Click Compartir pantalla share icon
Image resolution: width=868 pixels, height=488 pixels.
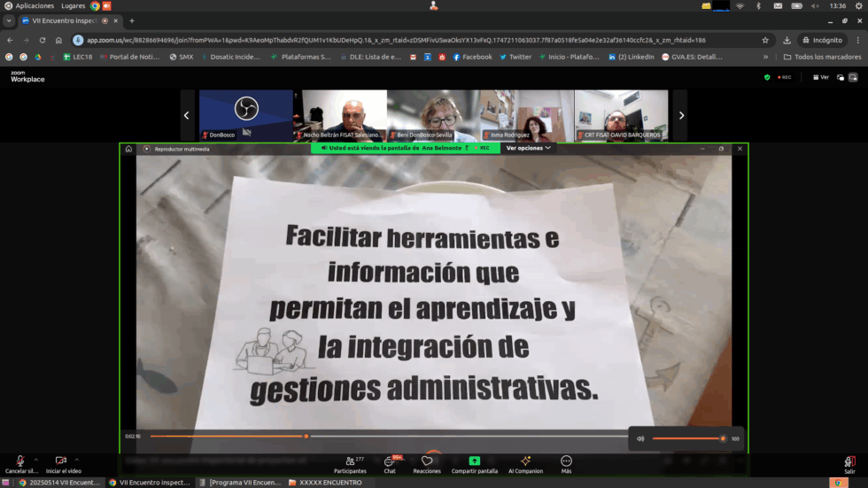tap(474, 462)
